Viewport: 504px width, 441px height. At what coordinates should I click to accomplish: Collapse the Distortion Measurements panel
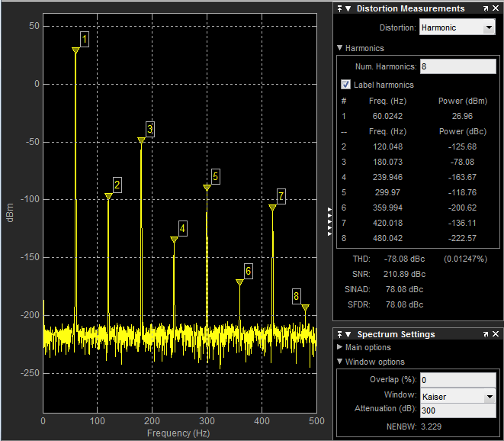coord(348,8)
